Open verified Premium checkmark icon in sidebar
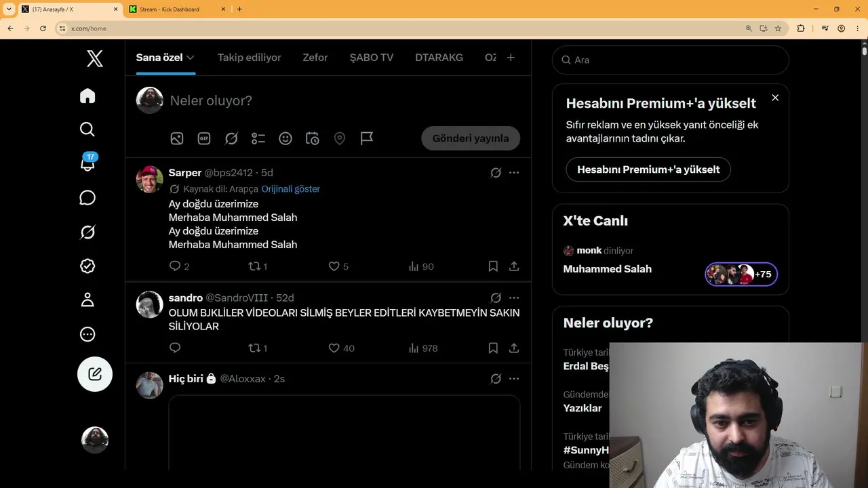The image size is (868, 488). (x=87, y=266)
